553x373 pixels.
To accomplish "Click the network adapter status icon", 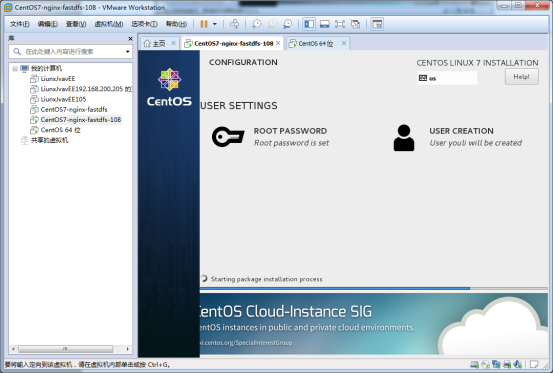I will 496,364.
